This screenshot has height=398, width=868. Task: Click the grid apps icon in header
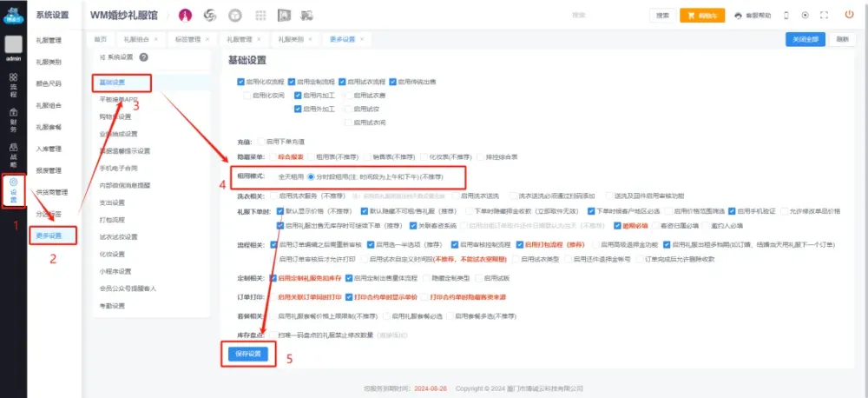pos(260,16)
